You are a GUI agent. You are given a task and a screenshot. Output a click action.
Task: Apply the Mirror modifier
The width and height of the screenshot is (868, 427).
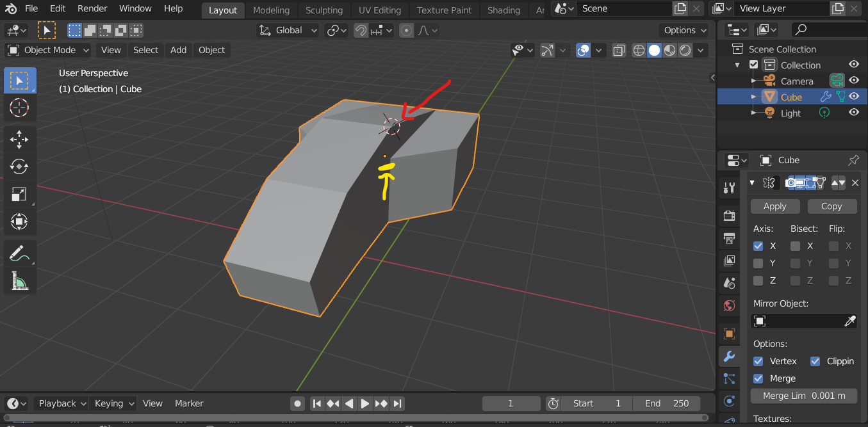click(775, 206)
